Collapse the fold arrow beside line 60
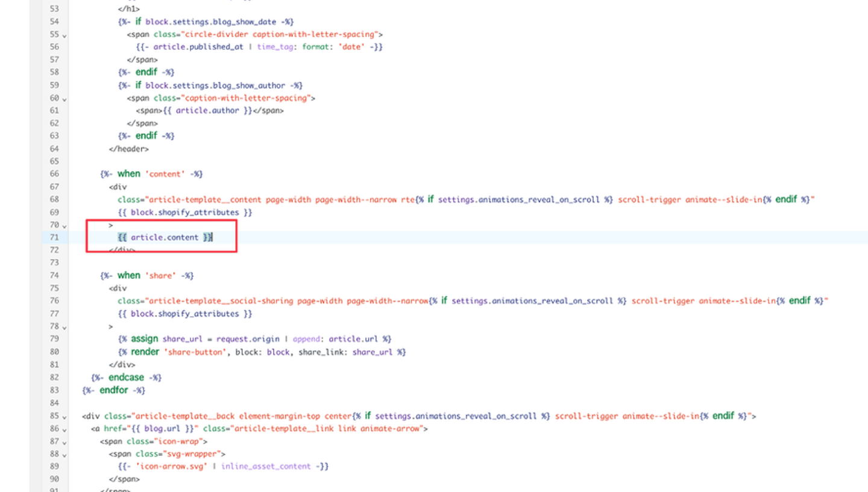Screen dimensions: 868x492 point(64,99)
